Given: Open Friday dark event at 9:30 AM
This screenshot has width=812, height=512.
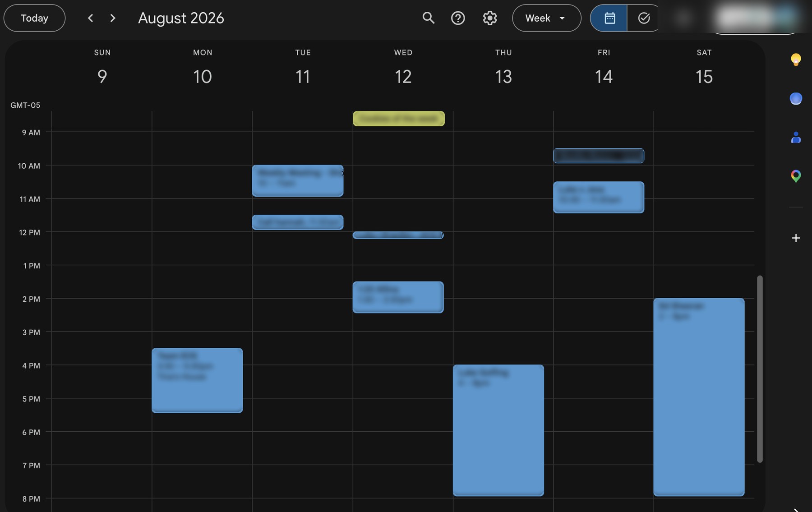Looking at the screenshot, I should (x=599, y=156).
